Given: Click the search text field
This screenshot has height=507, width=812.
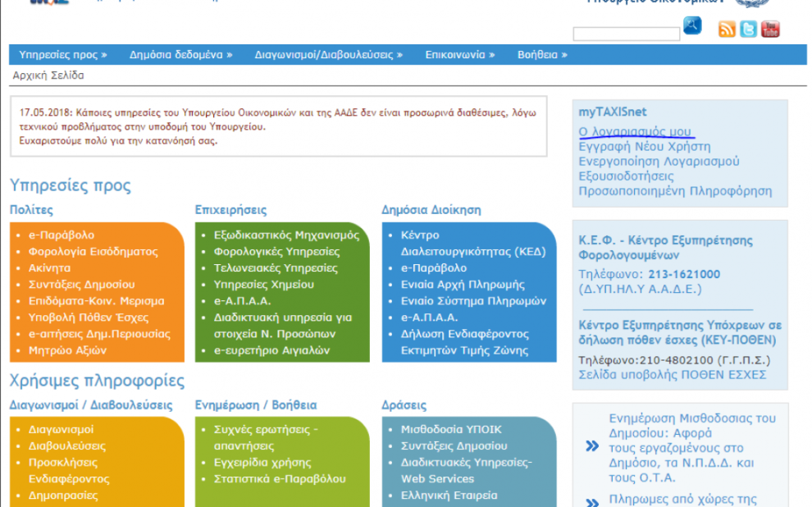Looking at the screenshot, I should [626, 34].
